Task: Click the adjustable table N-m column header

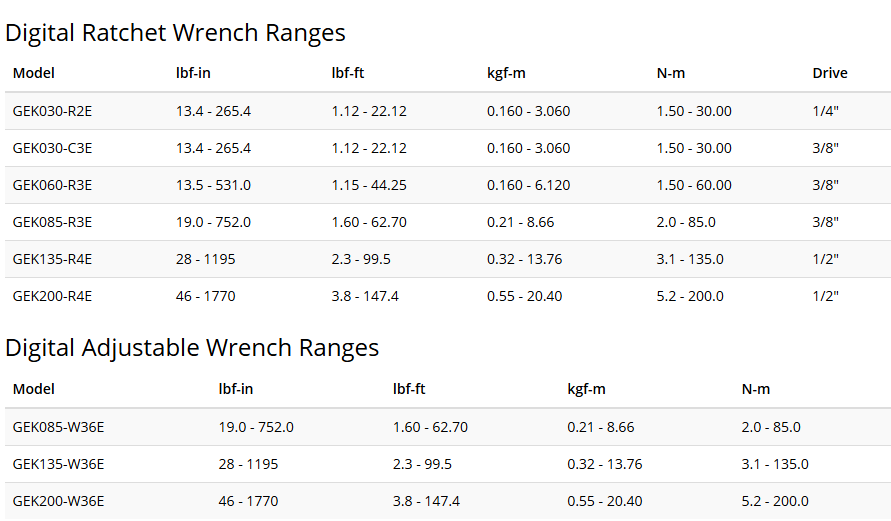Action: click(x=756, y=389)
